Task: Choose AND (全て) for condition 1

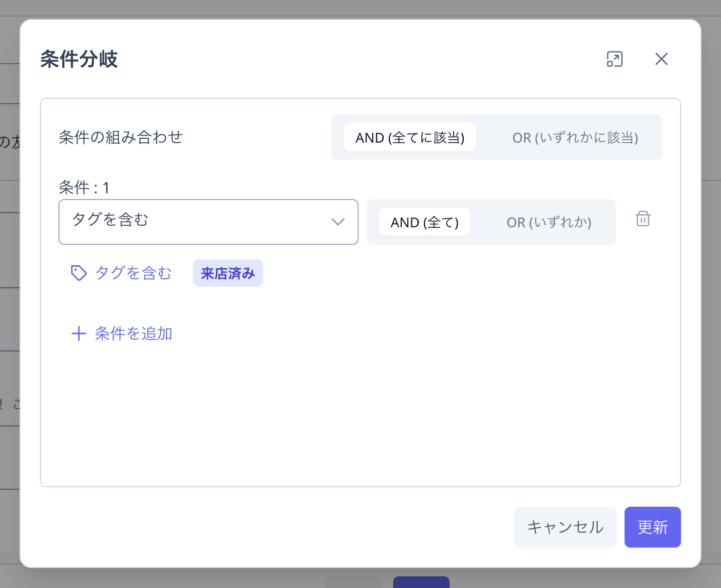Action: coord(424,222)
